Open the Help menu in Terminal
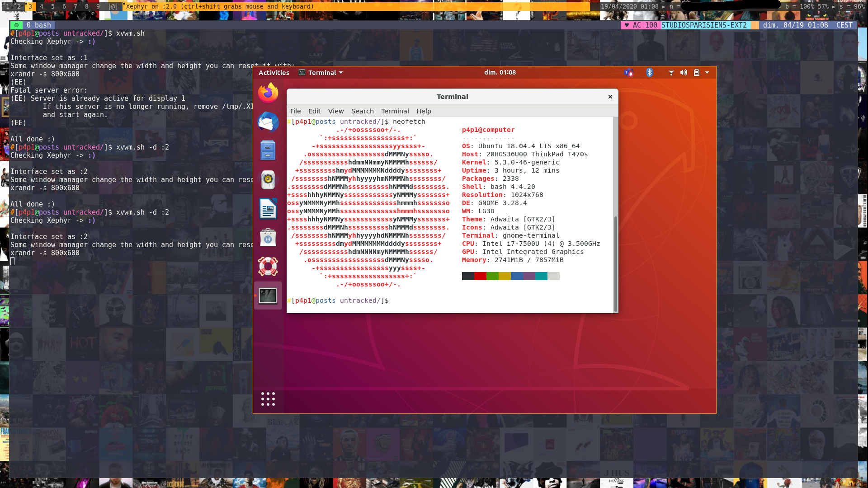Viewport: 868px width, 488px height. [x=424, y=111]
